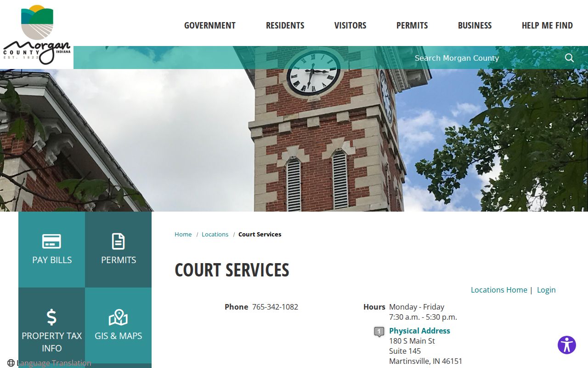Click the search magnifier icon

pos(569,58)
